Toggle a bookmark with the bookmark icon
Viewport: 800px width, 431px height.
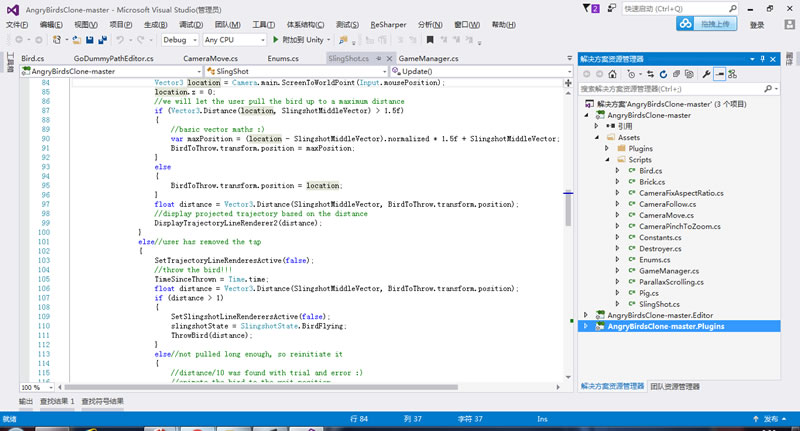[430, 39]
